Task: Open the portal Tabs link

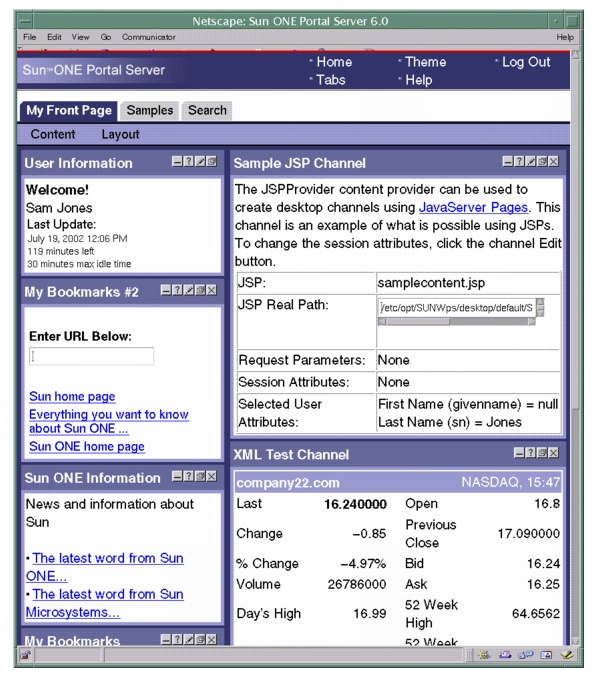Action: (331, 80)
